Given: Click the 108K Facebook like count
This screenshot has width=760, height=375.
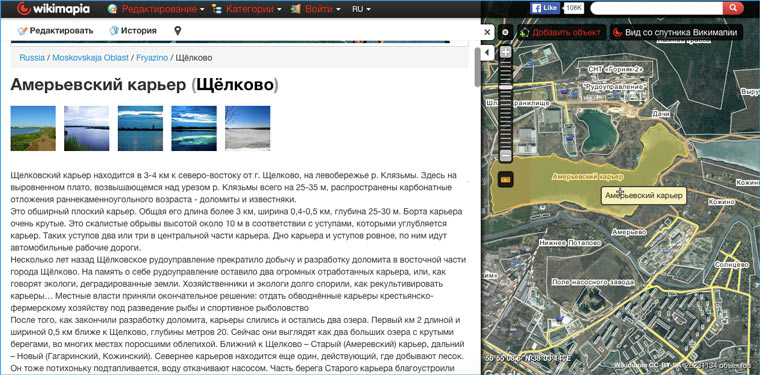Looking at the screenshot, I should coord(574,8).
